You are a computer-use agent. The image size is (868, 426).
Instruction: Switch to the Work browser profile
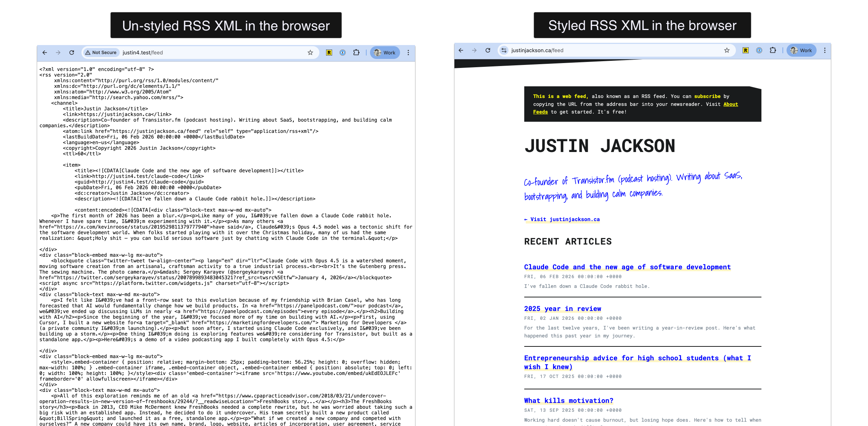coord(385,53)
